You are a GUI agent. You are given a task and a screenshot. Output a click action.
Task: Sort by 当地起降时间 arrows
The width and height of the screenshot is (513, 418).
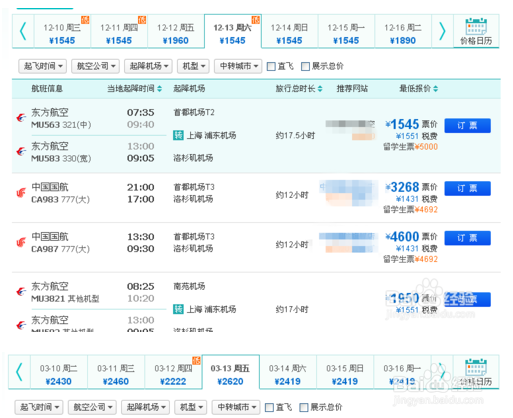click(x=159, y=89)
